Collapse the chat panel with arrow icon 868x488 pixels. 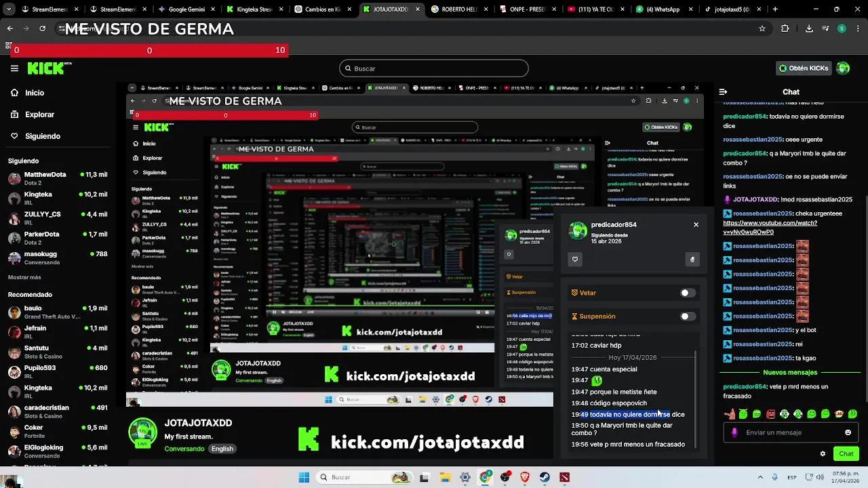coord(723,92)
